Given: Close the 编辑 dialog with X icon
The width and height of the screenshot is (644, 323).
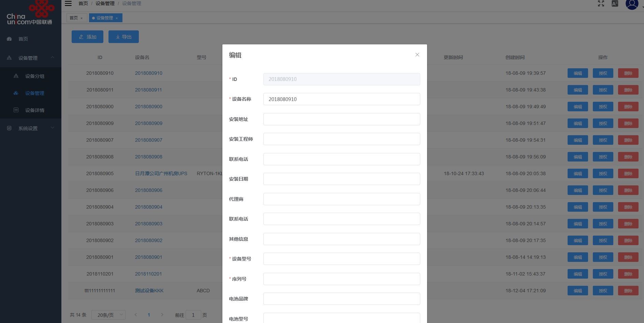Looking at the screenshot, I should click(417, 55).
